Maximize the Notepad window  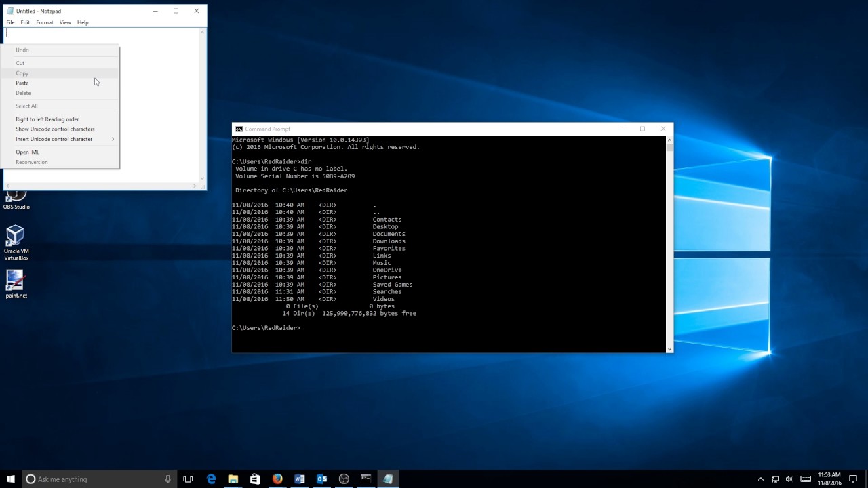(176, 11)
